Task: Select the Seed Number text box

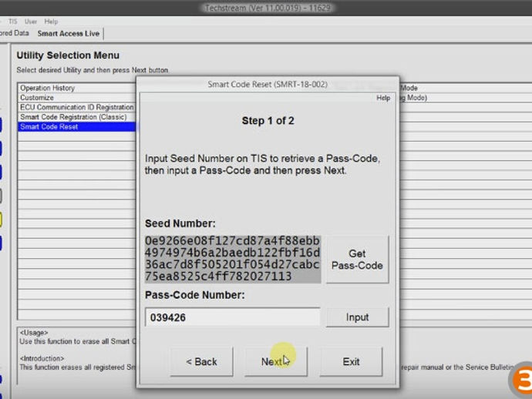Action: click(x=232, y=259)
